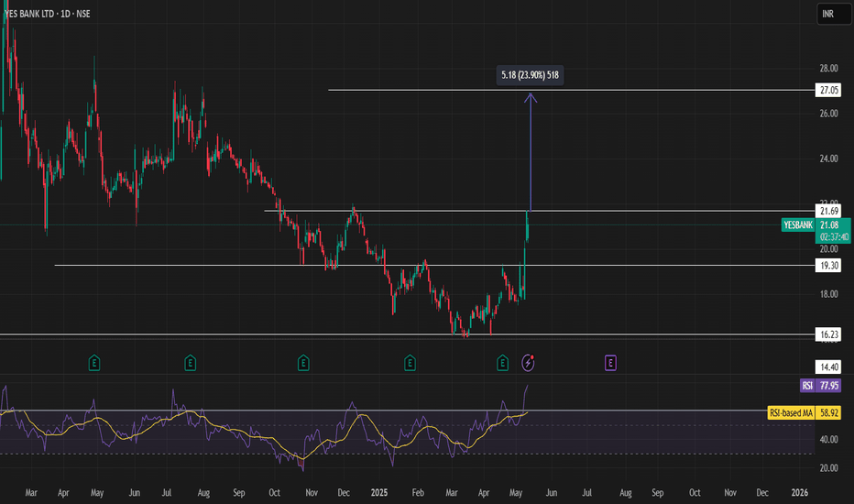Select the price range measurement label 5.18 (23.90%)
854x504 pixels.
click(530, 75)
